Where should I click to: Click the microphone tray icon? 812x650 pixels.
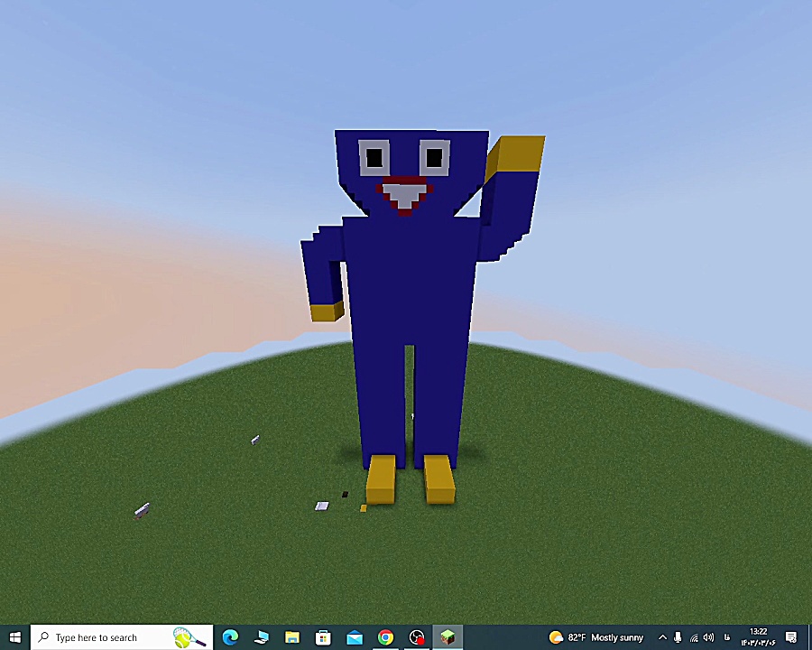tap(678, 637)
